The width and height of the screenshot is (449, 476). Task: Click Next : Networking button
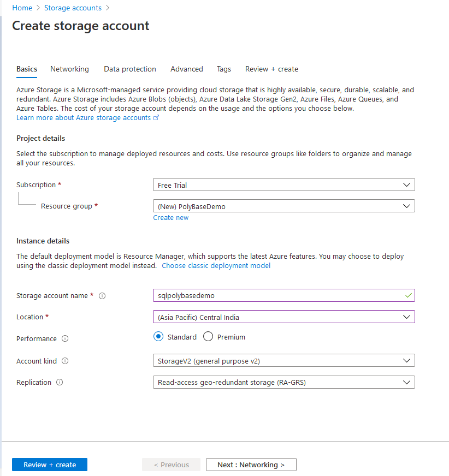251,465
